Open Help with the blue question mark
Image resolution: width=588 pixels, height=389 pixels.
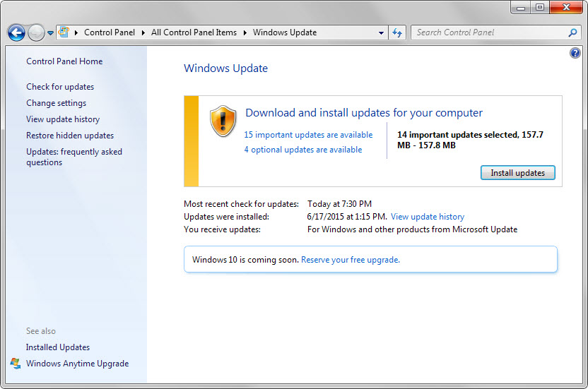(575, 53)
